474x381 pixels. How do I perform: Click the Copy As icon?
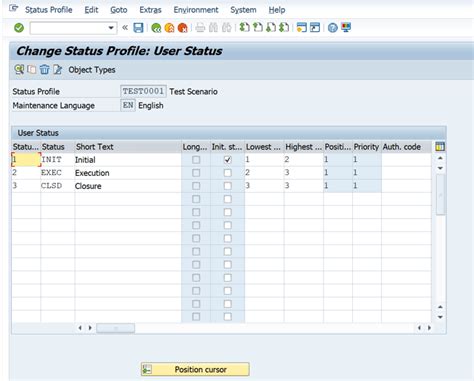tap(32, 69)
